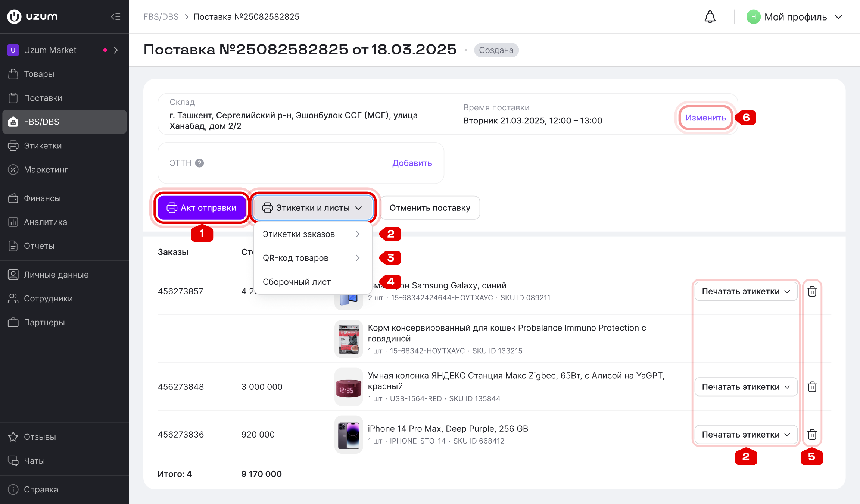
Task: Open Партнеры in the sidebar
Action: tap(64, 323)
